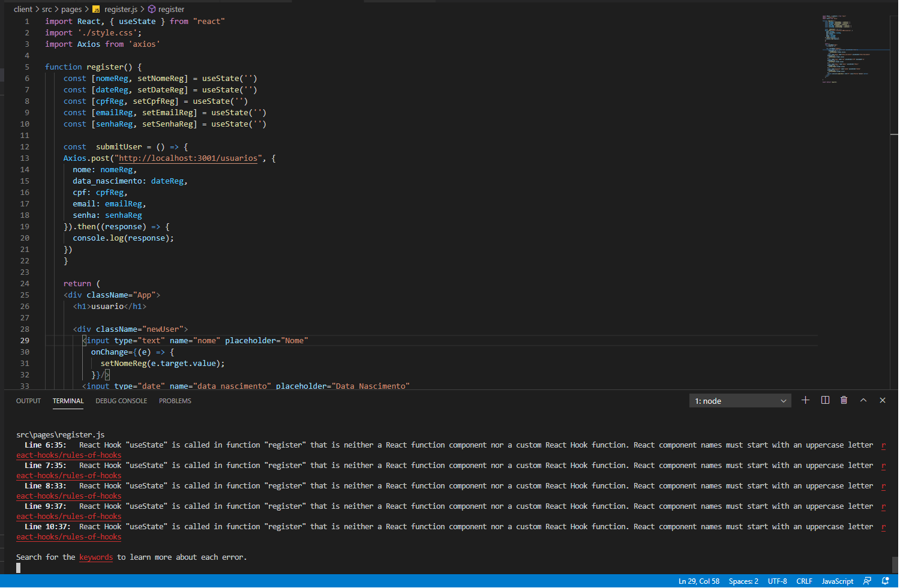Click the register symbol cube icon
Image resolution: width=900 pixels, height=588 pixels.
(152, 9)
